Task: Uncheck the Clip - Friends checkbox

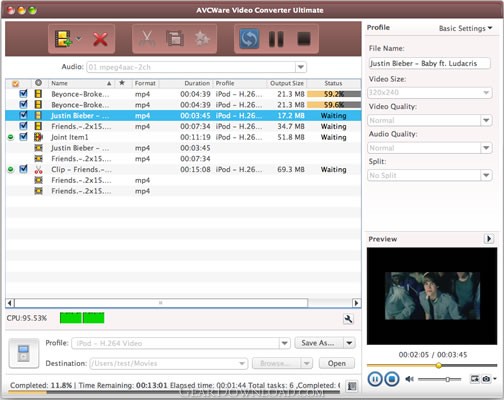Action: [23, 169]
